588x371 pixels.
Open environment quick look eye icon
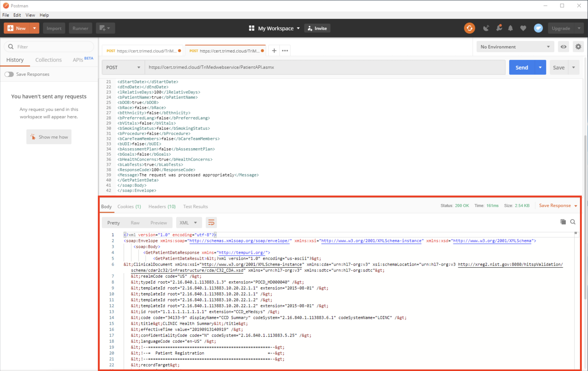(x=563, y=47)
